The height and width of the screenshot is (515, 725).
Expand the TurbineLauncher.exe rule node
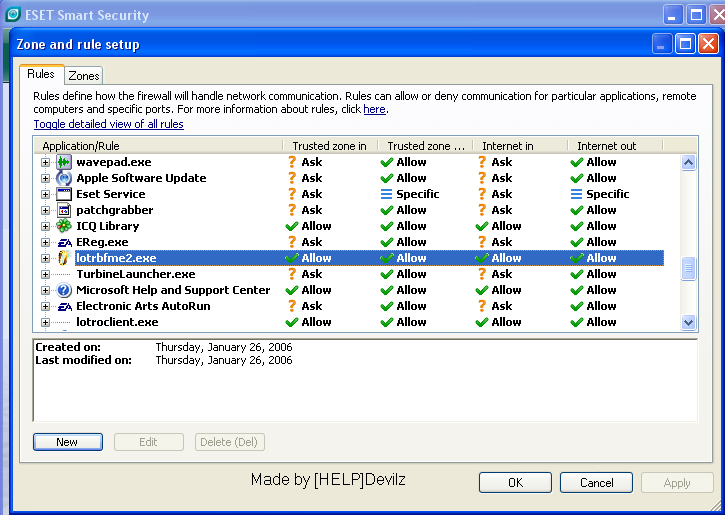point(45,275)
